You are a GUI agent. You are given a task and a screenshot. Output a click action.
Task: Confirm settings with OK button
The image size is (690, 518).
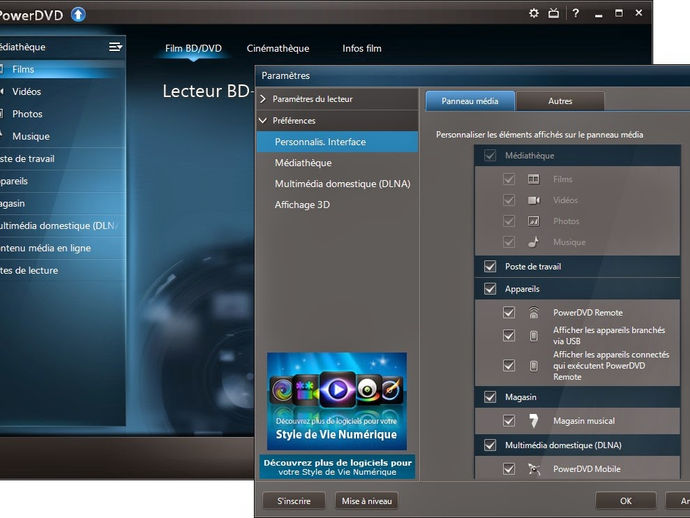tap(626, 501)
